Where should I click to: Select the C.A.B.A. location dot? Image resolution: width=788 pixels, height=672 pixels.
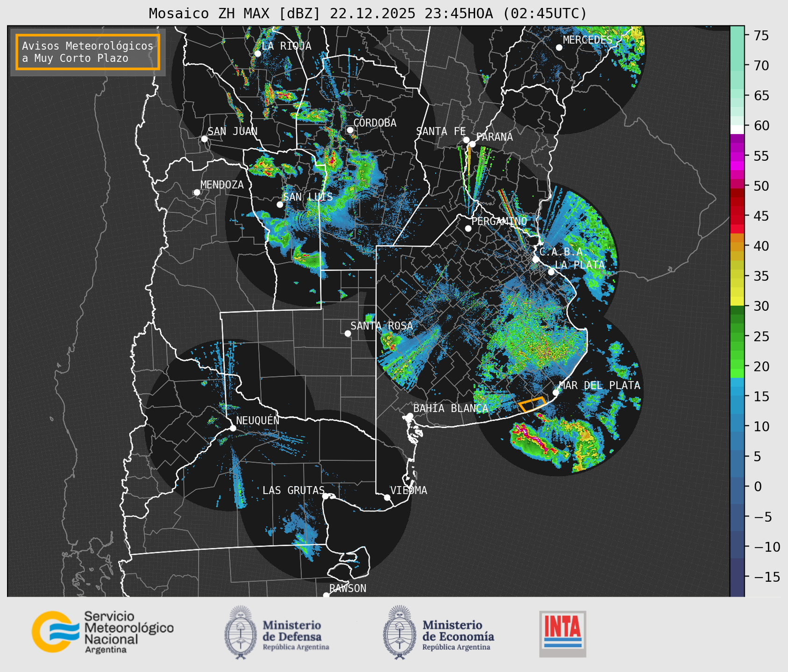point(536,259)
